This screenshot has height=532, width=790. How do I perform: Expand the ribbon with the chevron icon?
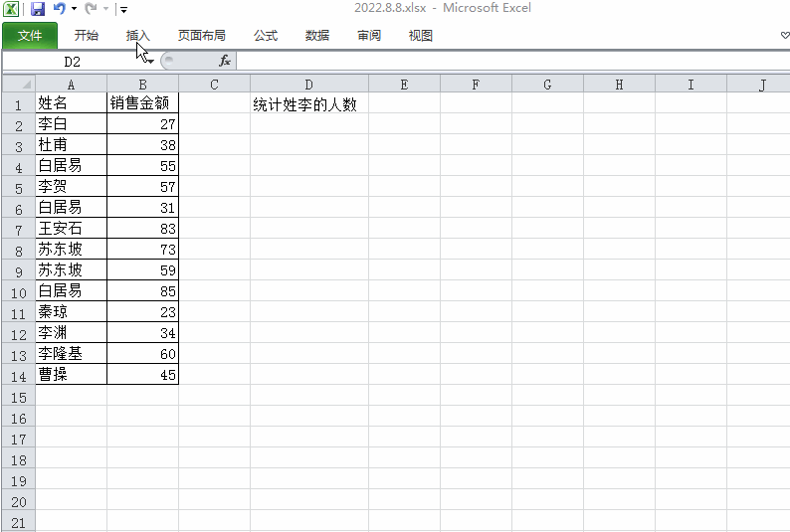click(784, 35)
